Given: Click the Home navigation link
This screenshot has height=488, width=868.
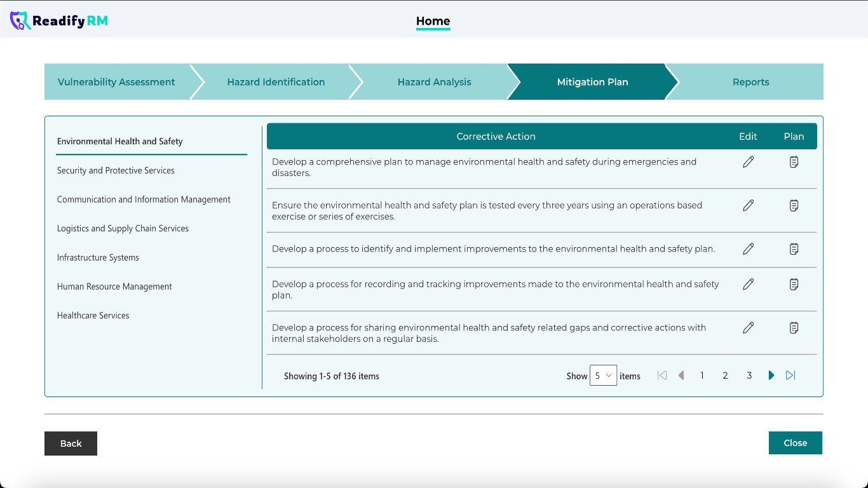Looking at the screenshot, I should pos(433,21).
